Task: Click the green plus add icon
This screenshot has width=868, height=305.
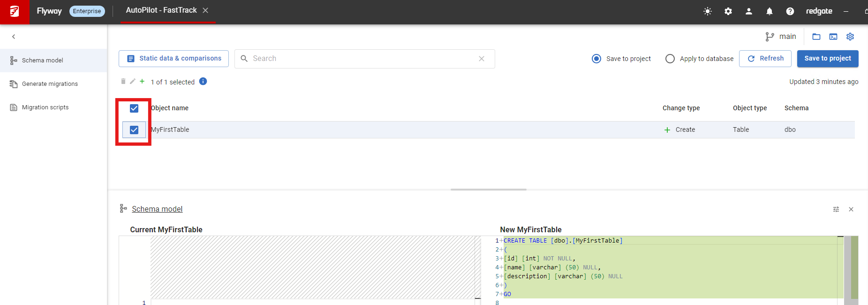Action: pos(142,81)
